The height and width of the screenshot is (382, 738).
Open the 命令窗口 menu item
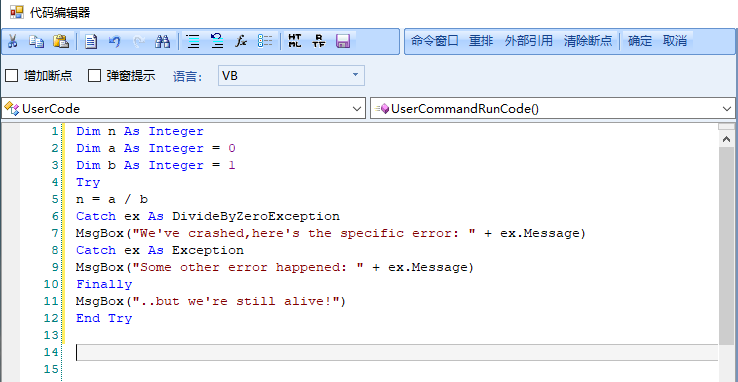click(x=434, y=41)
